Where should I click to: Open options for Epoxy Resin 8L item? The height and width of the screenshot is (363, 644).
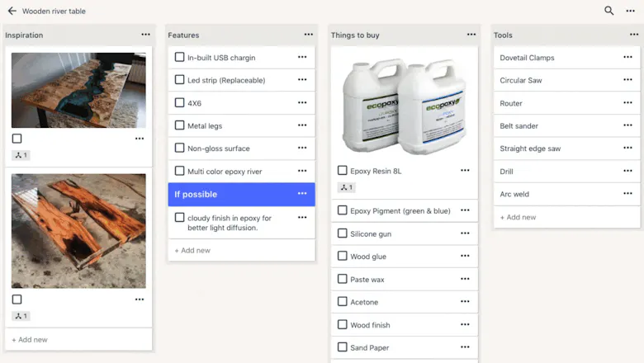click(465, 170)
